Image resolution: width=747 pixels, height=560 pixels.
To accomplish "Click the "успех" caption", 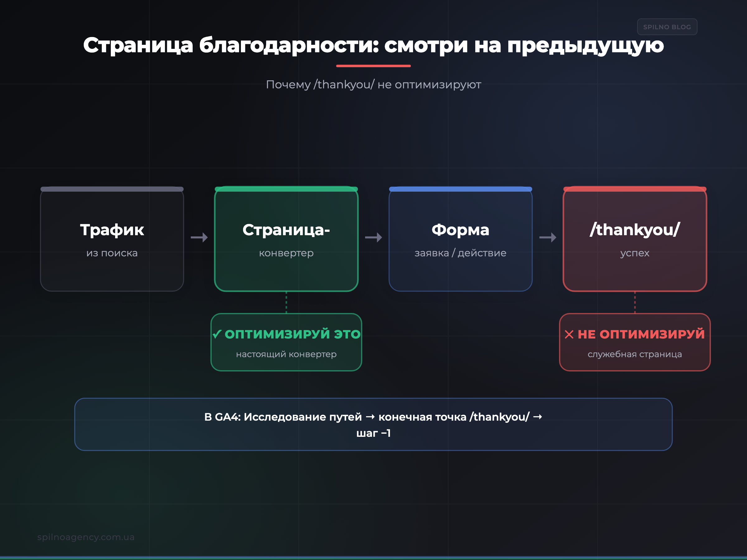I will pyautogui.click(x=635, y=253).
